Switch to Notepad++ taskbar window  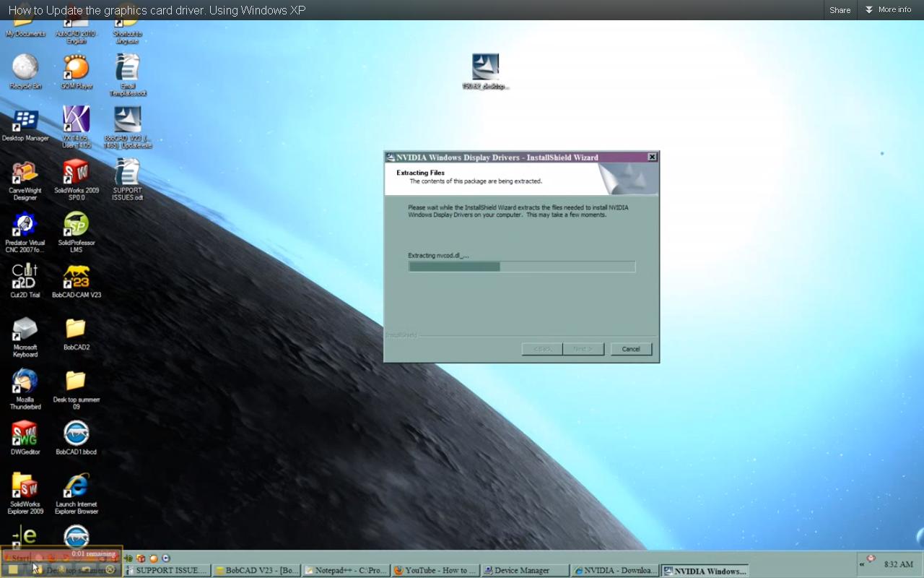coord(346,571)
